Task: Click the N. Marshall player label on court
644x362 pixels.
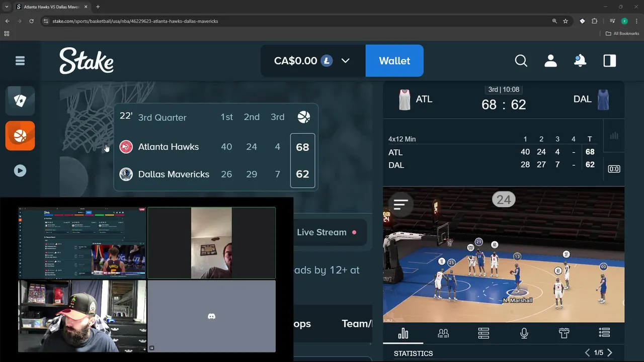Action: click(518, 300)
